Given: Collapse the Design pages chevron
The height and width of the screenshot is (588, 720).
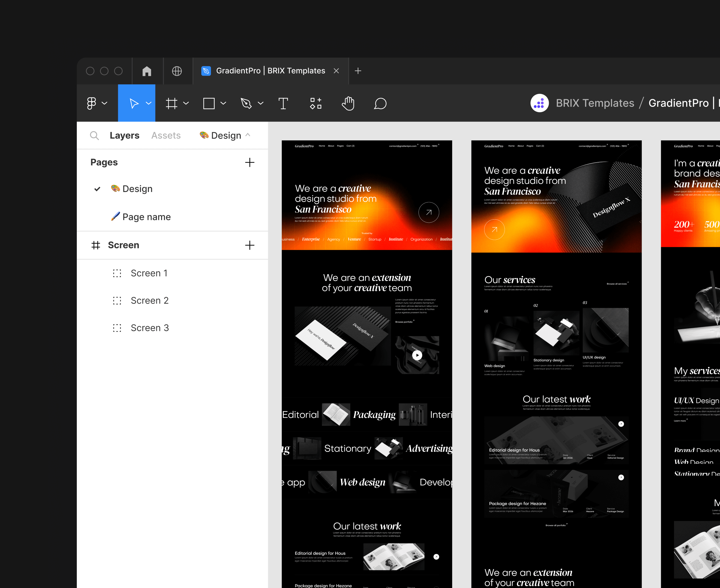Looking at the screenshot, I should tap(248, 135).
